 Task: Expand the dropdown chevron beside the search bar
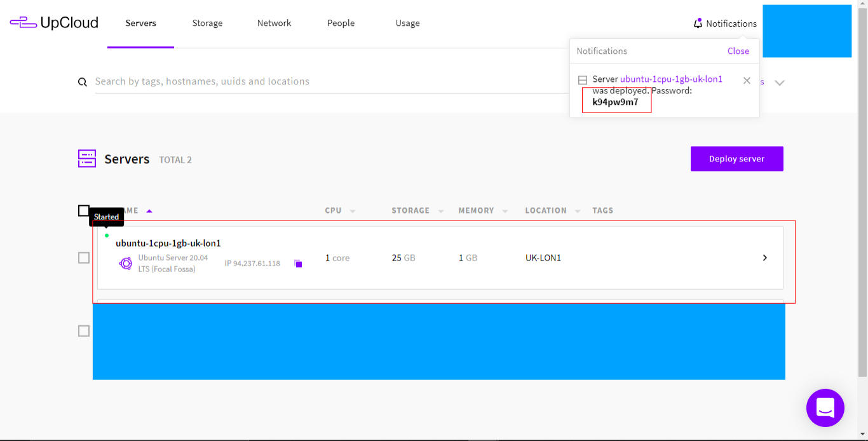coord(780,83)
